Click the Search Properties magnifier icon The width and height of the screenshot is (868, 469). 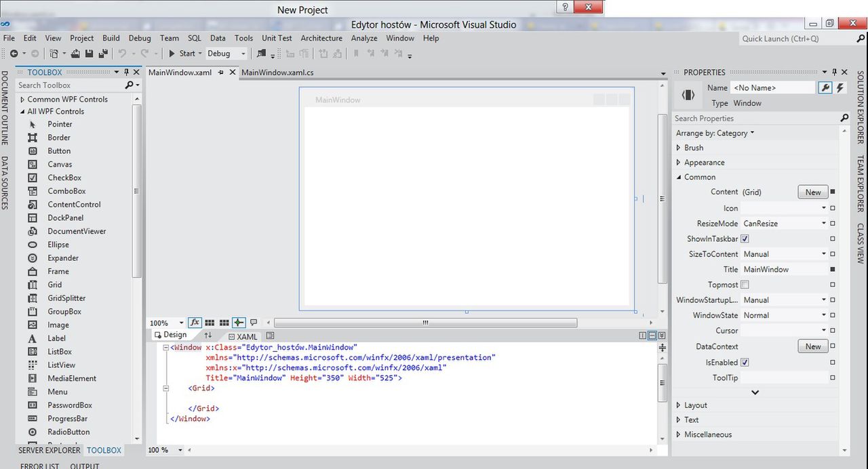pos(844,118)
